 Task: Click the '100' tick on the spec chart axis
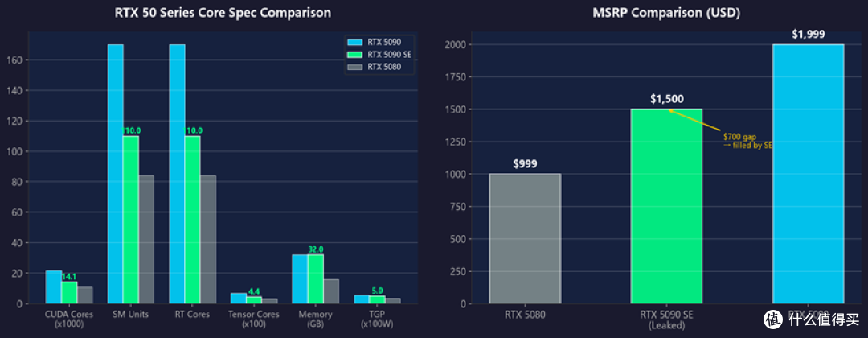(15, 151)
